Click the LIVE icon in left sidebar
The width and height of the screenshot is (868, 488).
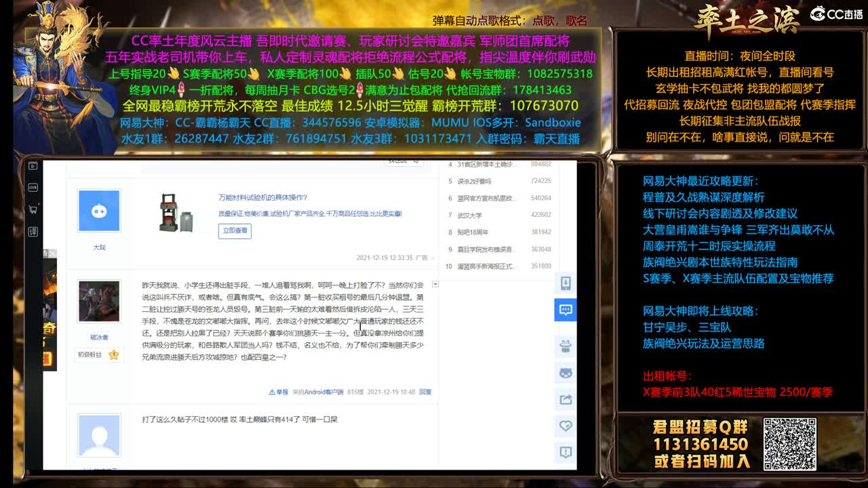(33, 187)
